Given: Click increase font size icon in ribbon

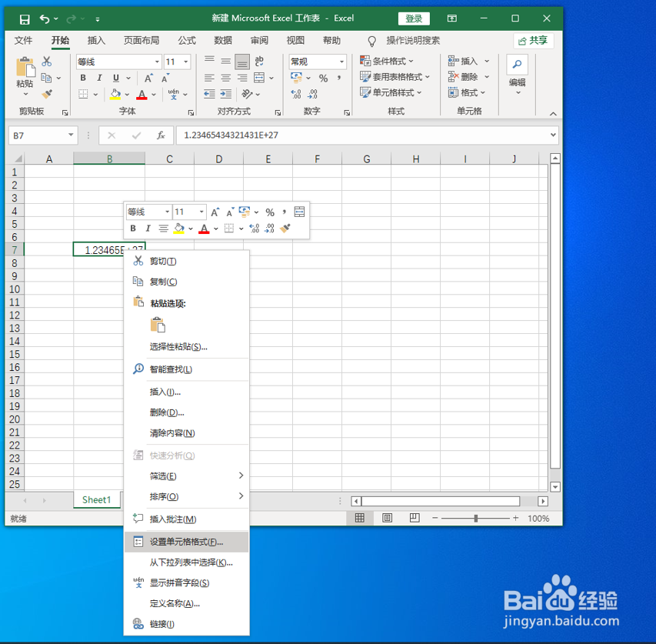Looking at the screenshot, I should (148, 78).
